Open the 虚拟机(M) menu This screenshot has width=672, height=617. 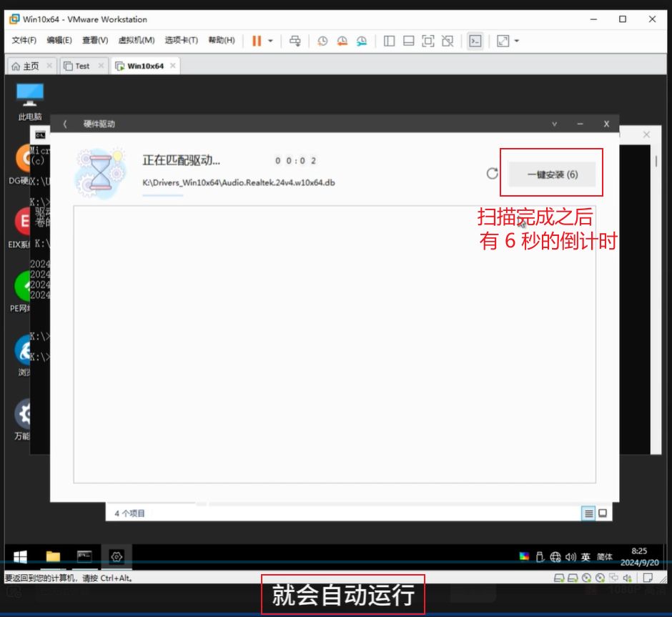click(137, 41)
